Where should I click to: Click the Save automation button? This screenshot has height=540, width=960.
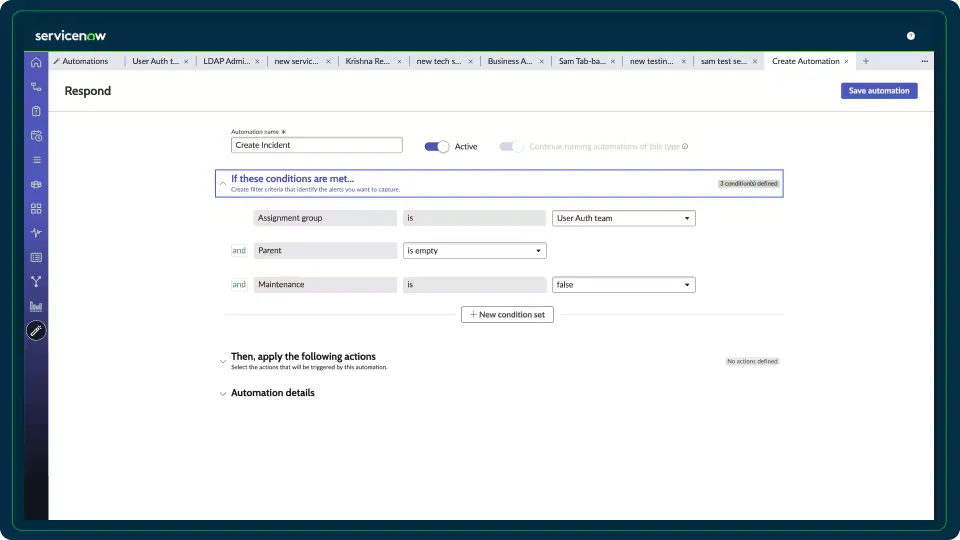pos(878,91)
